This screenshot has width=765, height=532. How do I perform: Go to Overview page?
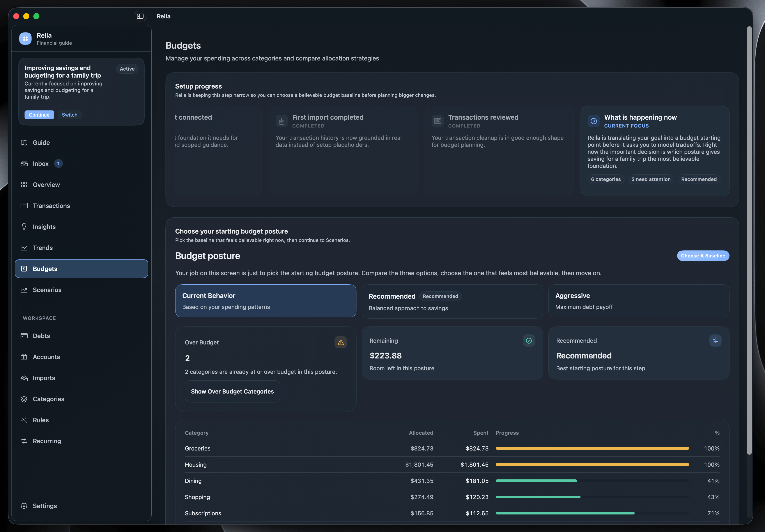pos(81,185)
